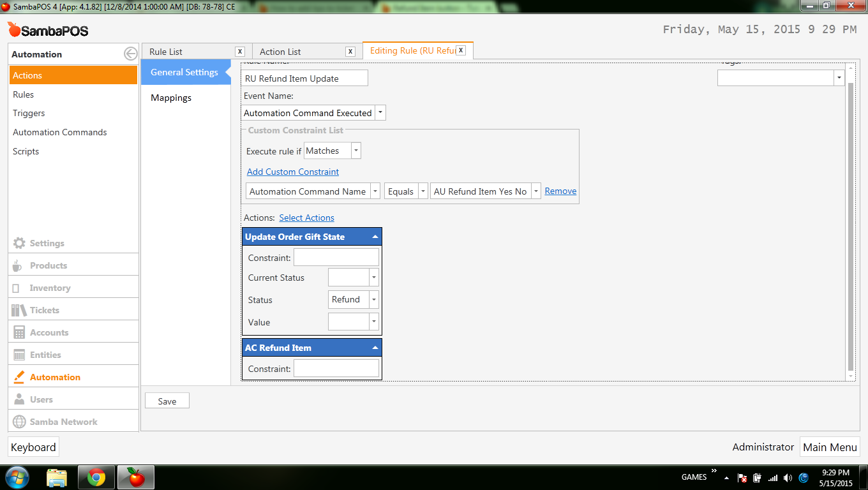Image resolution: width=868 pixels, height=490 pixels.
Task: Open Samba Network globe section
Action: point(63,422)
